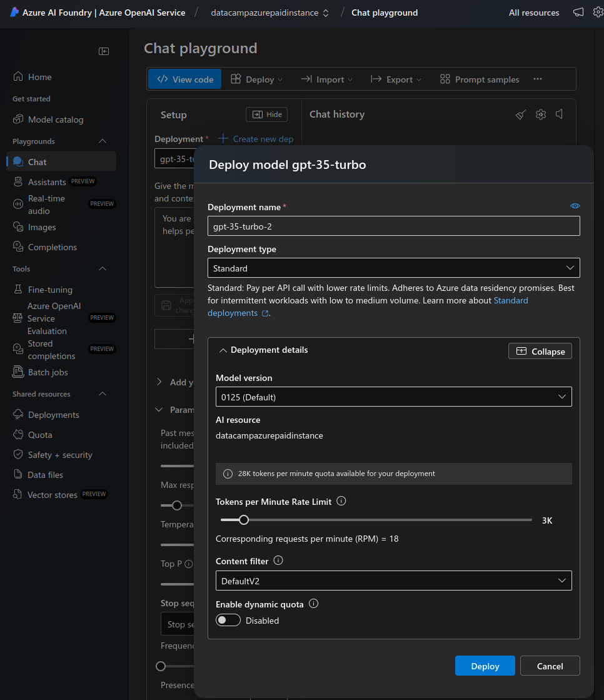The height and width of the screenshot is (700, 604).
Task: Click the Tokens per Minute info icon
Action: pos(341,501)
